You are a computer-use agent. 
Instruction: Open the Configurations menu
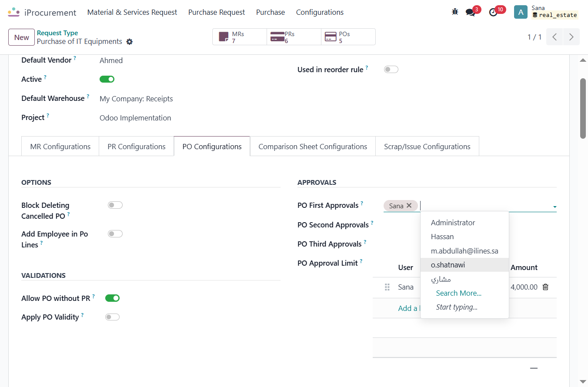(x=320, y=12)
